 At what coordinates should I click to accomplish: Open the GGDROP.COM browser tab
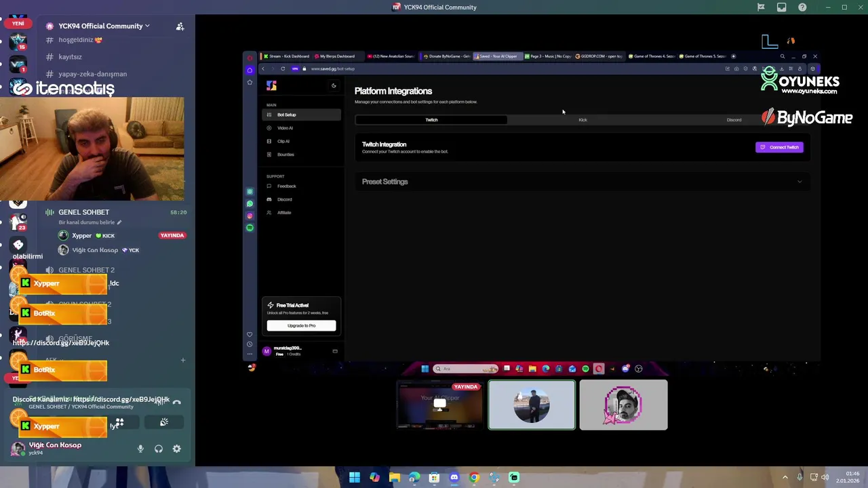599,56
